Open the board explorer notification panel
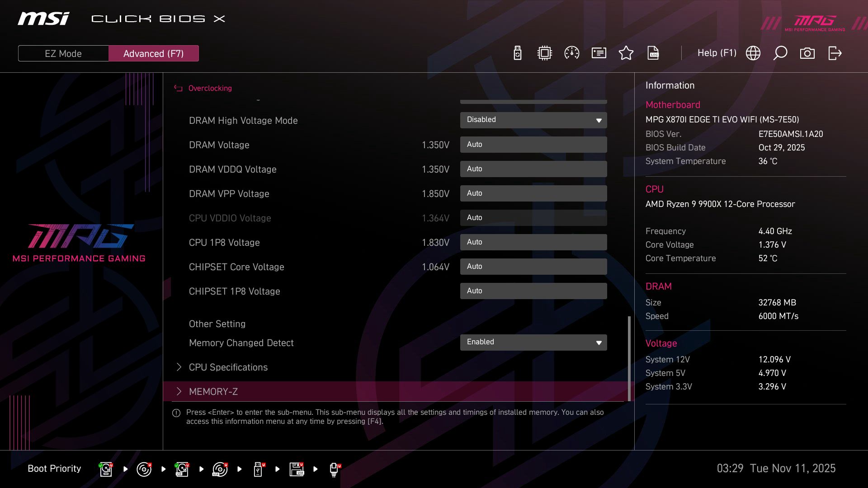 point(599,53)
